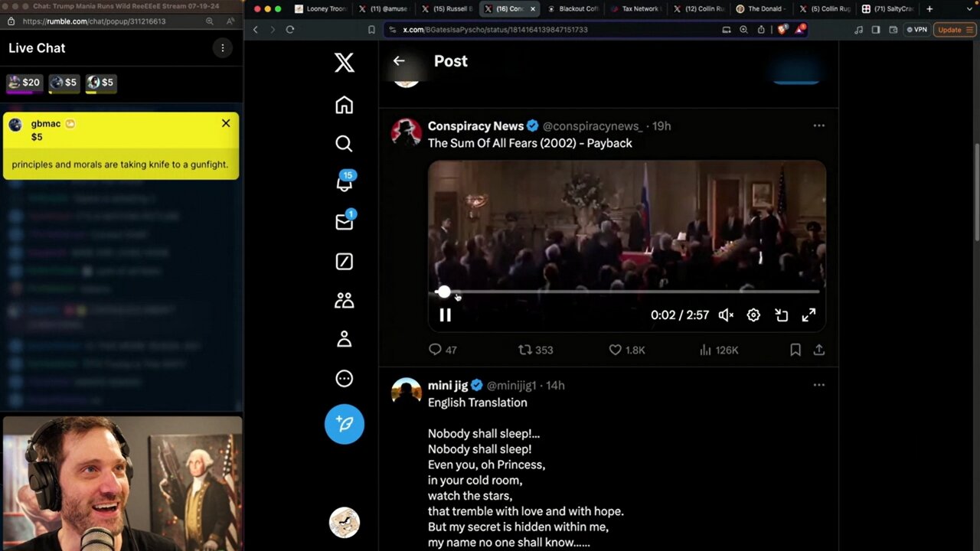Close the active (16) Conspiracy tab
980x551 pixels.
pyautogui.click(x=533, y=9)
